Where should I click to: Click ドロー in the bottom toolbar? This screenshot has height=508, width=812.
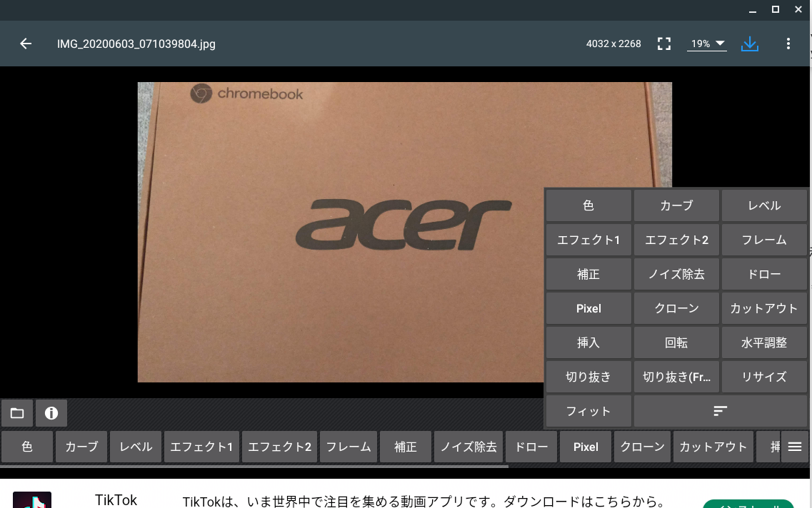(x=531, y=447)
